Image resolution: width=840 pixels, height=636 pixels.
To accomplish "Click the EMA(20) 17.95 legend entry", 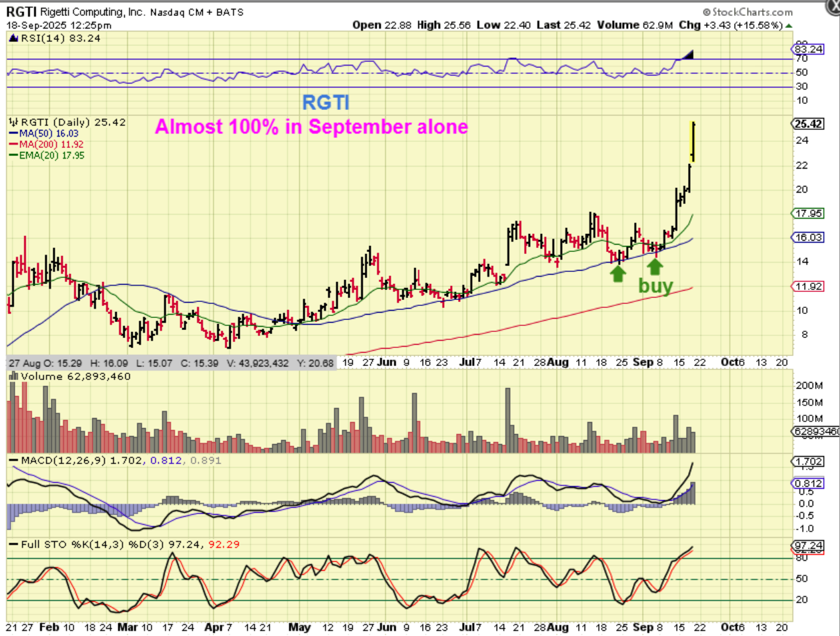I will point(52,155).
